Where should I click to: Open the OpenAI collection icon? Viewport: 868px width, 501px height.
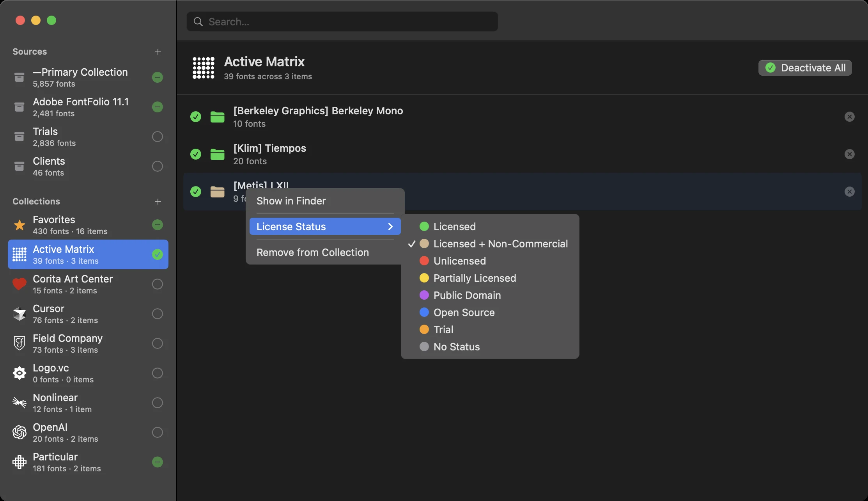point(19,432)
